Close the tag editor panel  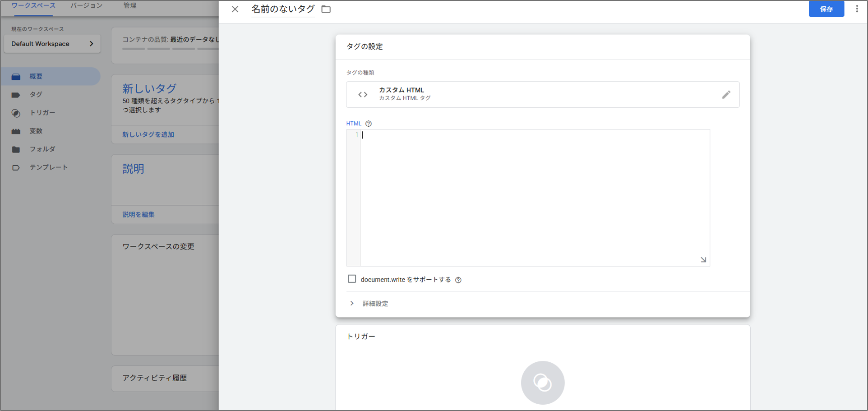235,9
